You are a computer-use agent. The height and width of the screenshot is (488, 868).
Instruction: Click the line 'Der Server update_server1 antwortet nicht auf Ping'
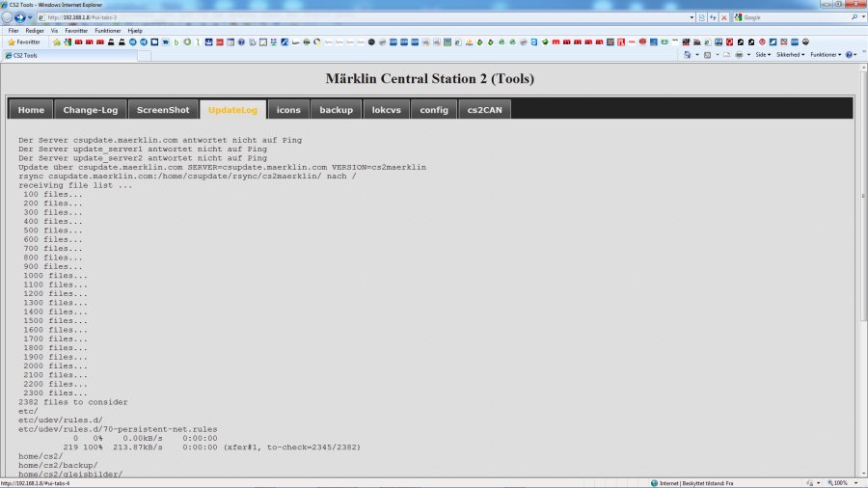click(x=143, y=149)
